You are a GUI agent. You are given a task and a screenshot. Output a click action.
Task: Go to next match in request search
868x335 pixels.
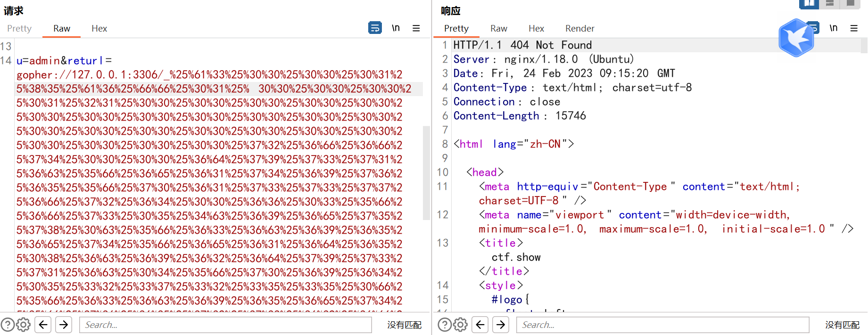click(x=64, y=325)
